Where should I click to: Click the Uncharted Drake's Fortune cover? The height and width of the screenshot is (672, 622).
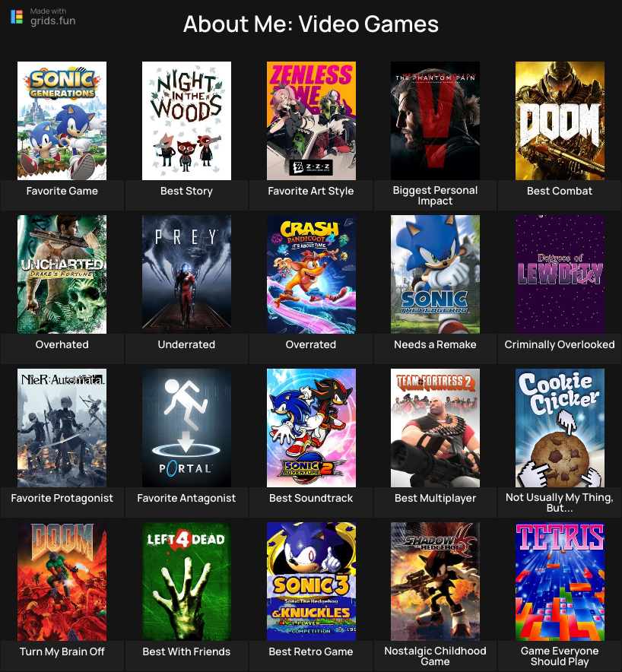click(x=62, y=274)
